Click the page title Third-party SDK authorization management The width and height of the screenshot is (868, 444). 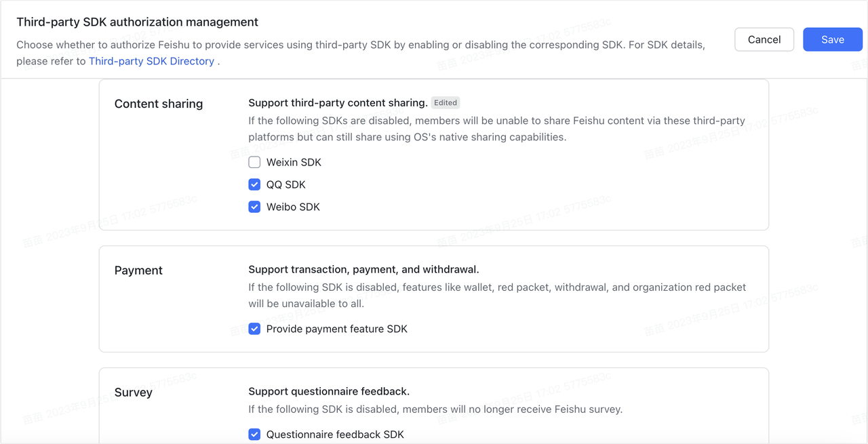[138, 22]
